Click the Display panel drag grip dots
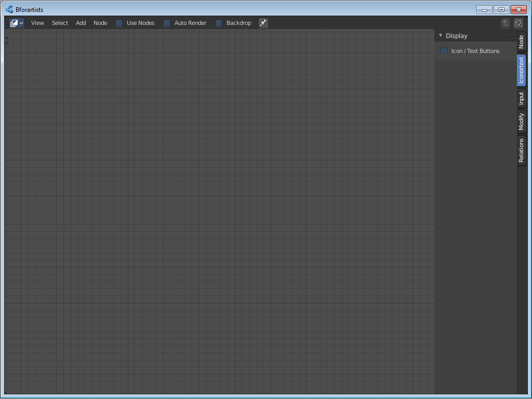Image resolution: width=532 pixels, height=399 pixels. [510, 36]
